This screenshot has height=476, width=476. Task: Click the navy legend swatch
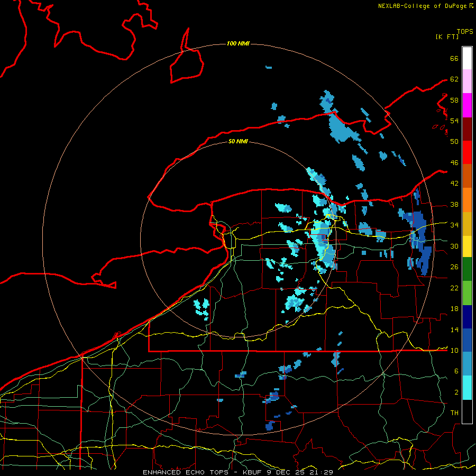467,317
